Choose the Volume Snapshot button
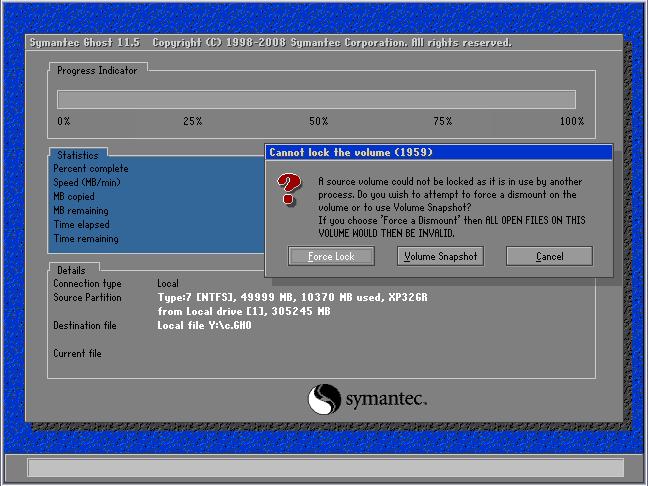Viewport: 648px width, 486px height. tap(441, 256)
